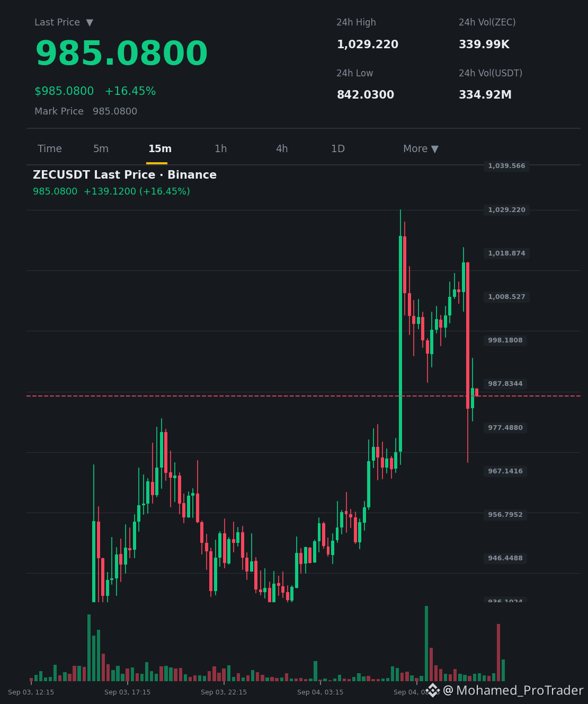Click the Mark Price 985.0800 text

86,111
